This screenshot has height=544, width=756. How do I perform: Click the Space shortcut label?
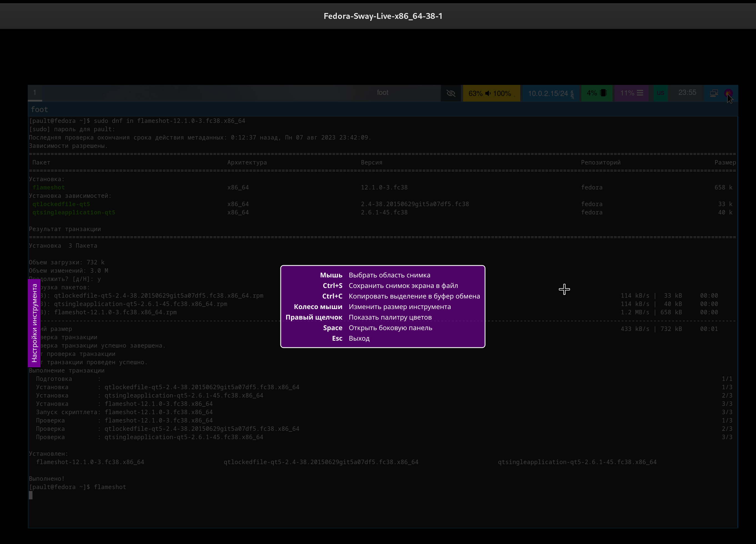coord(333,328)
